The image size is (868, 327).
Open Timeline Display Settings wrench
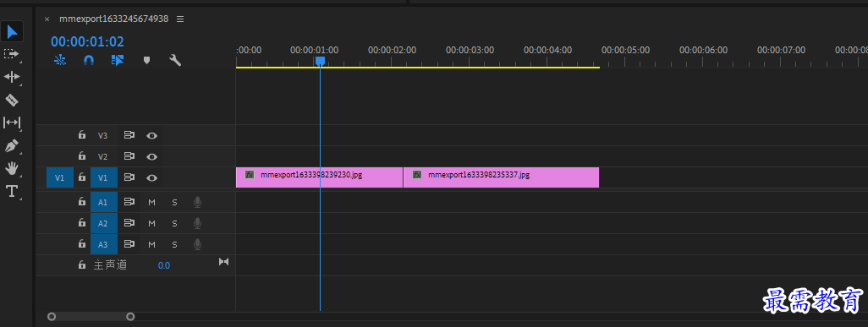(175, 60)
